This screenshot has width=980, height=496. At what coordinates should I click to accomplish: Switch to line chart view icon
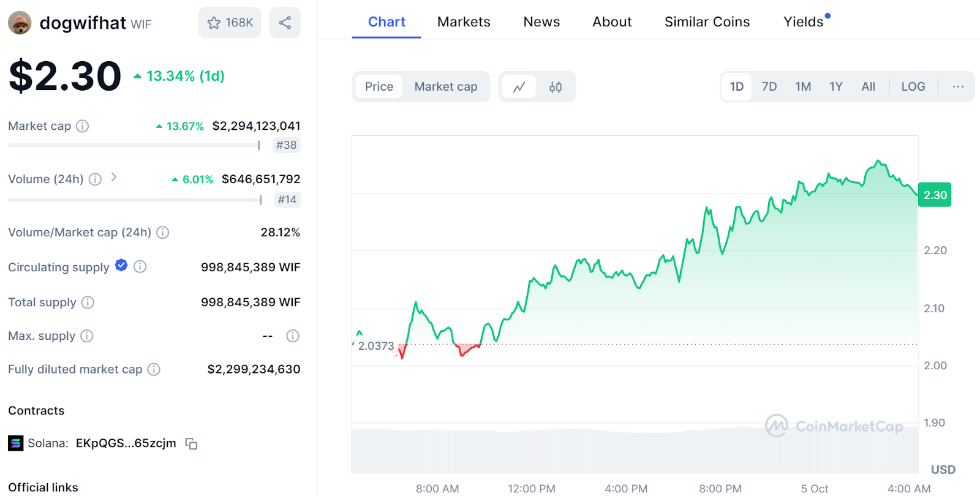pos(519,87)
